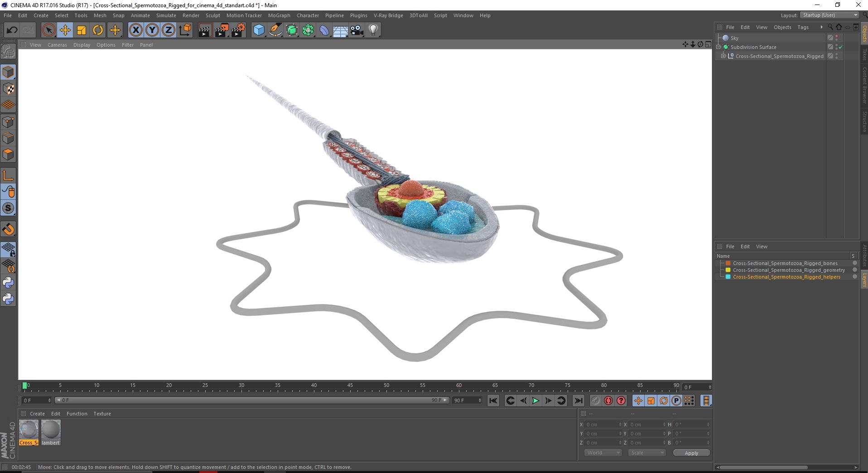Click Make Editable icon in left sidebar

point(8,52)
